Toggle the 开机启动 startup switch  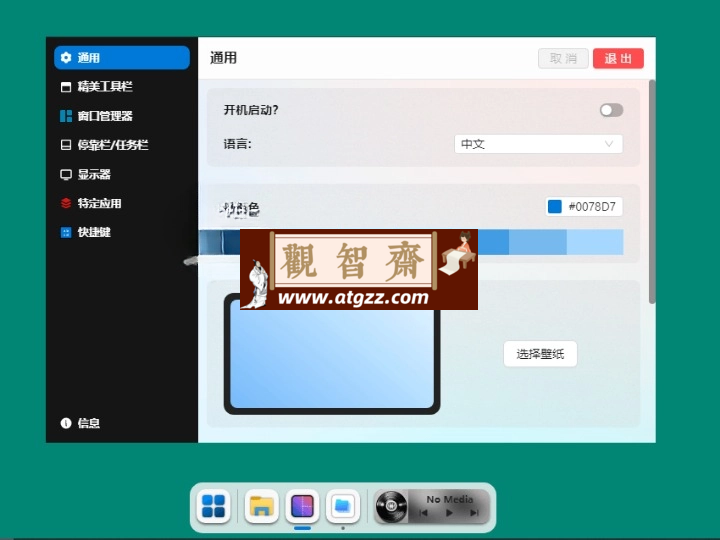click(611, 110)
